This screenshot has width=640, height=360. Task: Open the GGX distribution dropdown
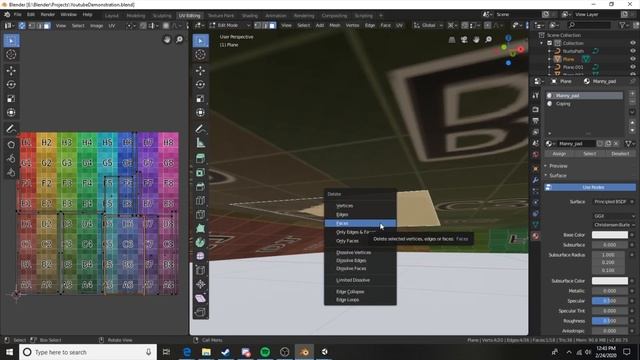pyautogui.click(x=613, y=216)
